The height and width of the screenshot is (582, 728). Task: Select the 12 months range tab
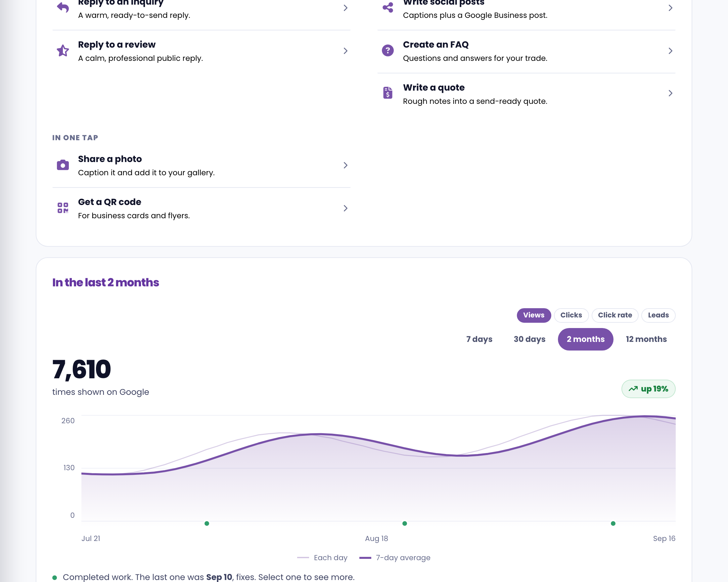click(x=646, y=339)
